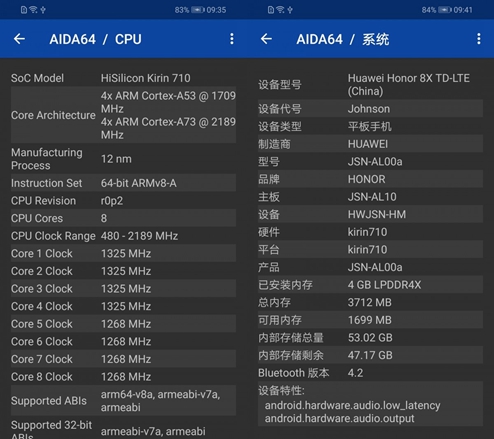Tap the Wi-Fi icon in right status bar
Screen dimensions: 494x439
pos(280,10)
